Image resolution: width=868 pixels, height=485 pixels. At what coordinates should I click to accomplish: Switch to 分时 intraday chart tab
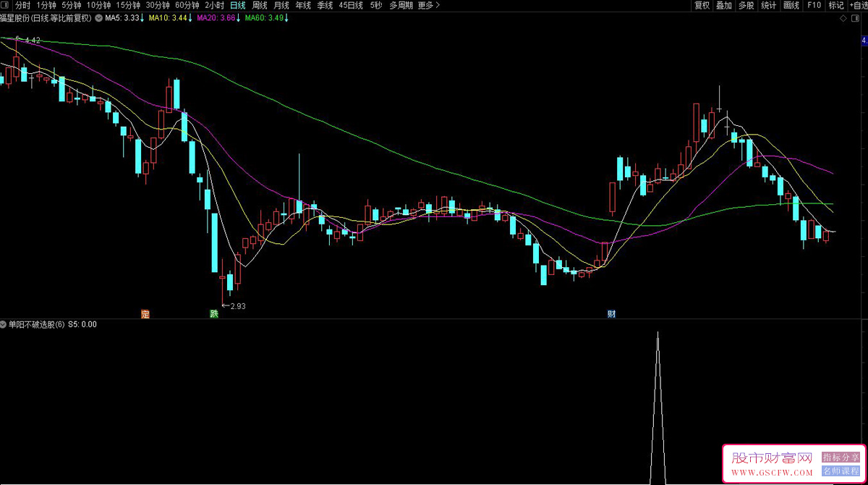point(22,5)
